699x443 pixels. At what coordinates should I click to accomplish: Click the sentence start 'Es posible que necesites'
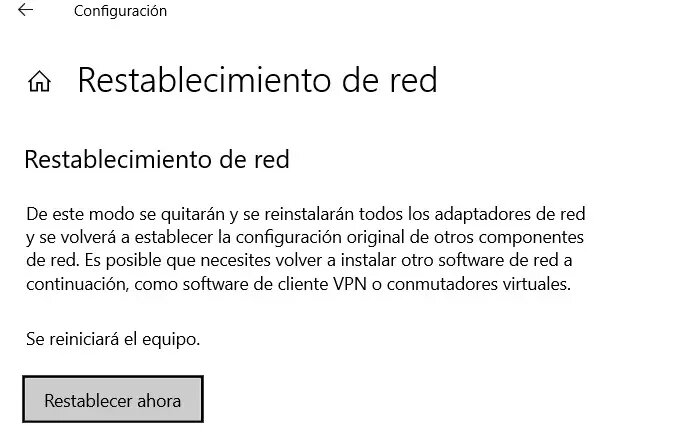pyautogui.click(x=165, y=261)
